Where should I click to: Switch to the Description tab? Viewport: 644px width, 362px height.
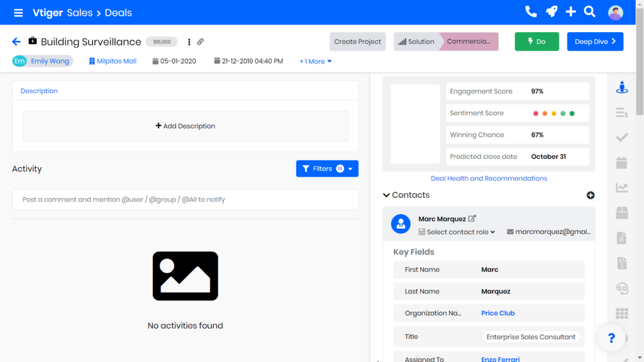[x=39, y=91]
